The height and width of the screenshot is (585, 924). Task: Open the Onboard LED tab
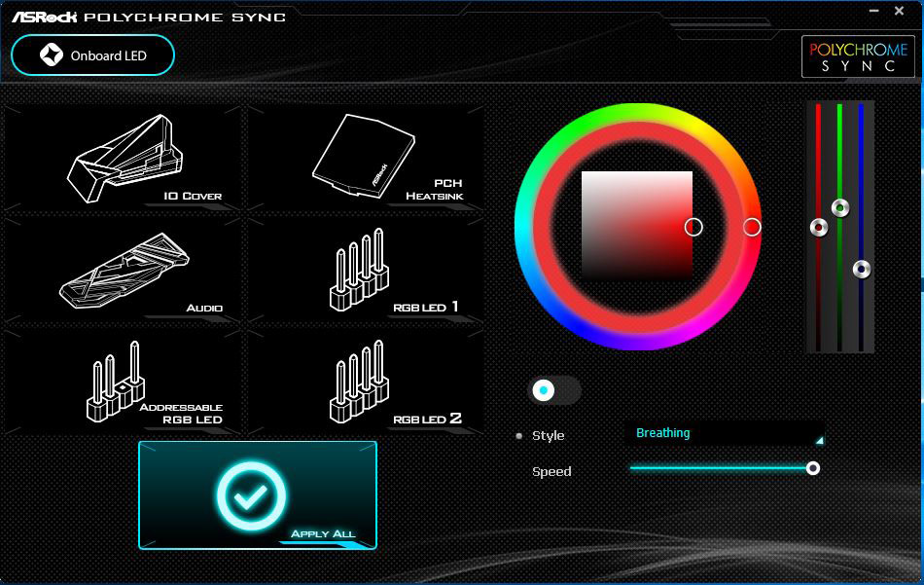(x=92, y=55)
